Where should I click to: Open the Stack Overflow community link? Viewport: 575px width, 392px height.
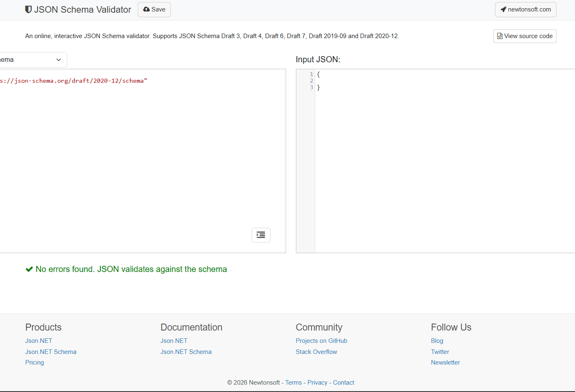tap(316, 352)
